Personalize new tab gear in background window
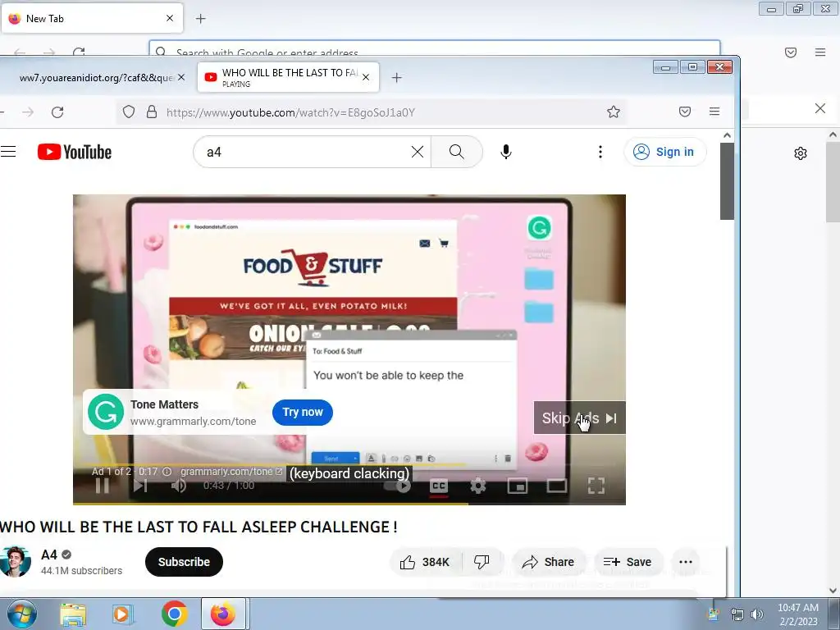840x630 pixels. point(801,153)
